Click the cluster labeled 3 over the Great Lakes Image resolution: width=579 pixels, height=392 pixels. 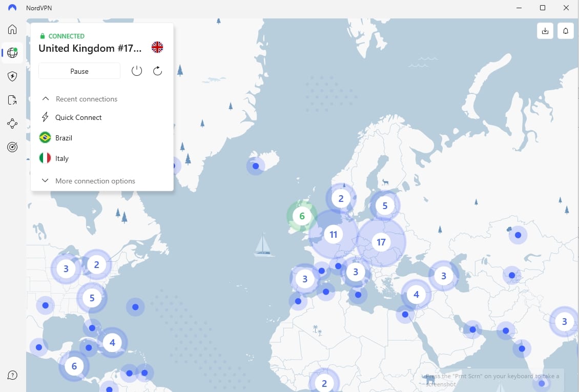[66, 269]
